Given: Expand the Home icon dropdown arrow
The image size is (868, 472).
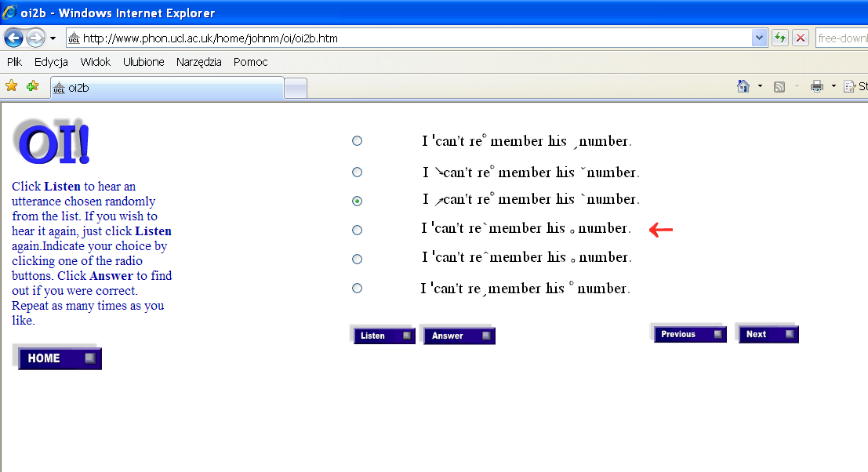Looking at the screenshot, I should pos(760,86).
